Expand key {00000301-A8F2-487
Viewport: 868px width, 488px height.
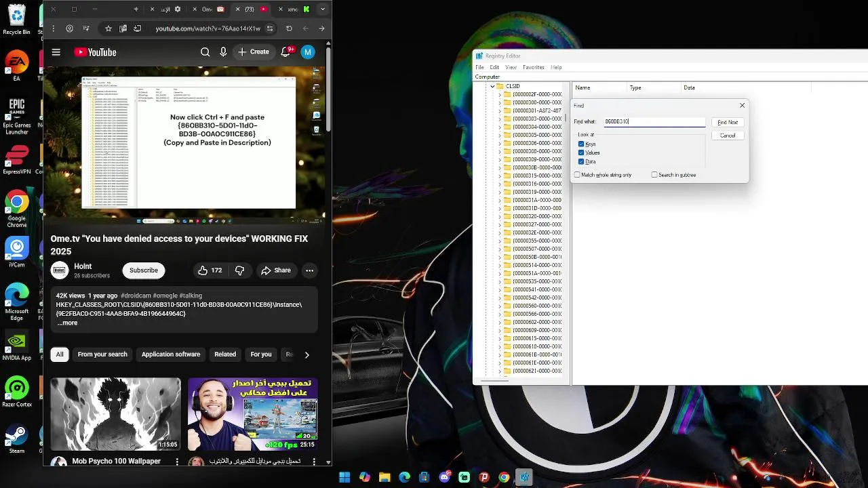pos(500,110)
